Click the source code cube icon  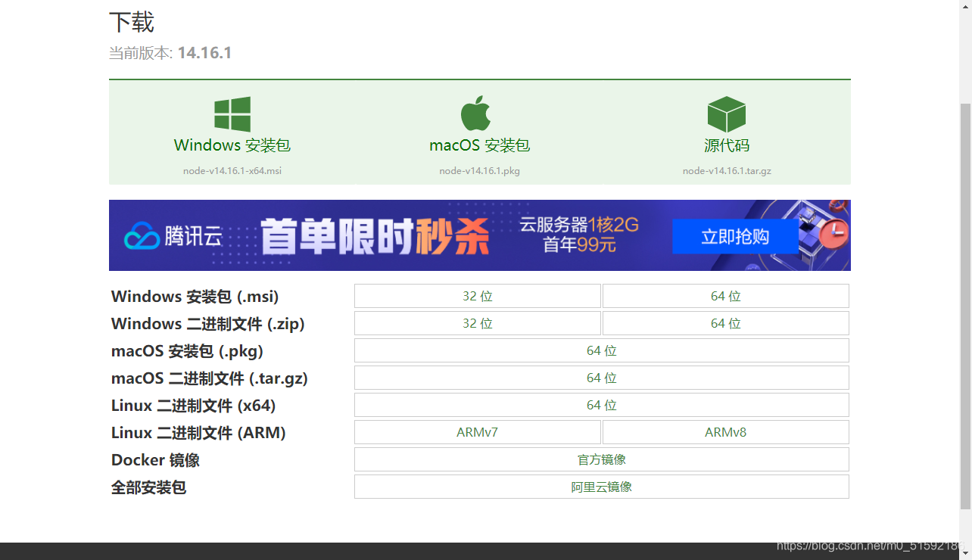pyautogui.click(x=727, y=114)
